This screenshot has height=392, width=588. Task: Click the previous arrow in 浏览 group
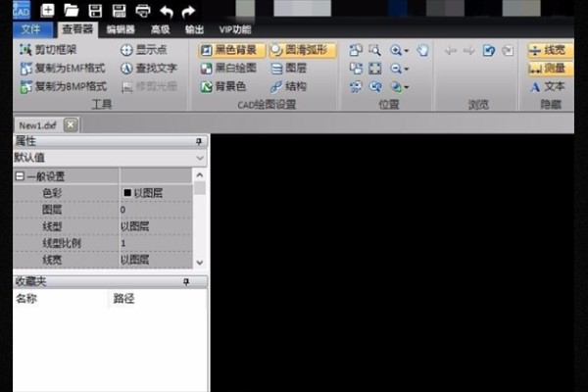pyautogui.click(x=451, y=50)
